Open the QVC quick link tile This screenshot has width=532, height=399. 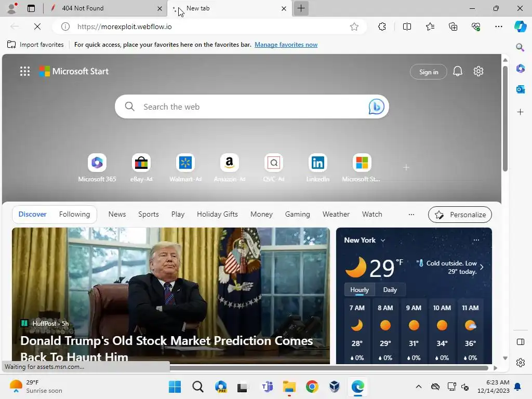pos(273,168)
